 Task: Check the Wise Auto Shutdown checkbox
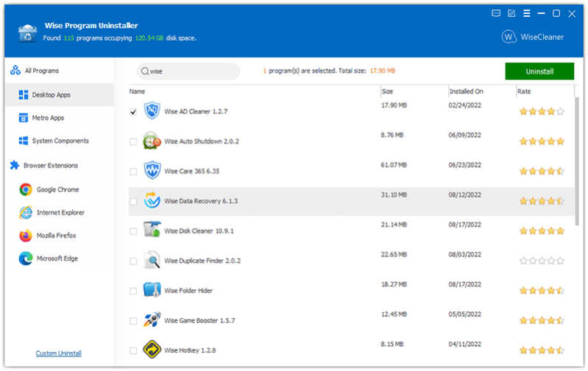pos(133,142)
